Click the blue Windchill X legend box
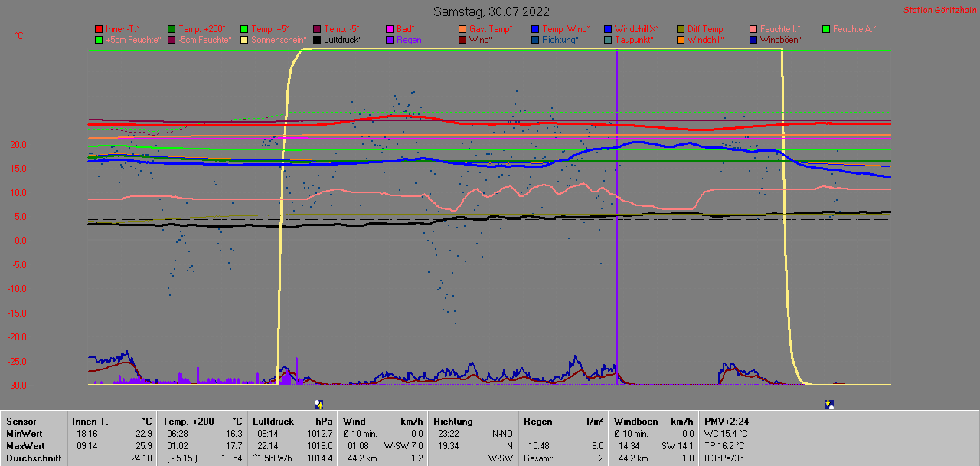980x466 pixels. [x=608, y=29]
